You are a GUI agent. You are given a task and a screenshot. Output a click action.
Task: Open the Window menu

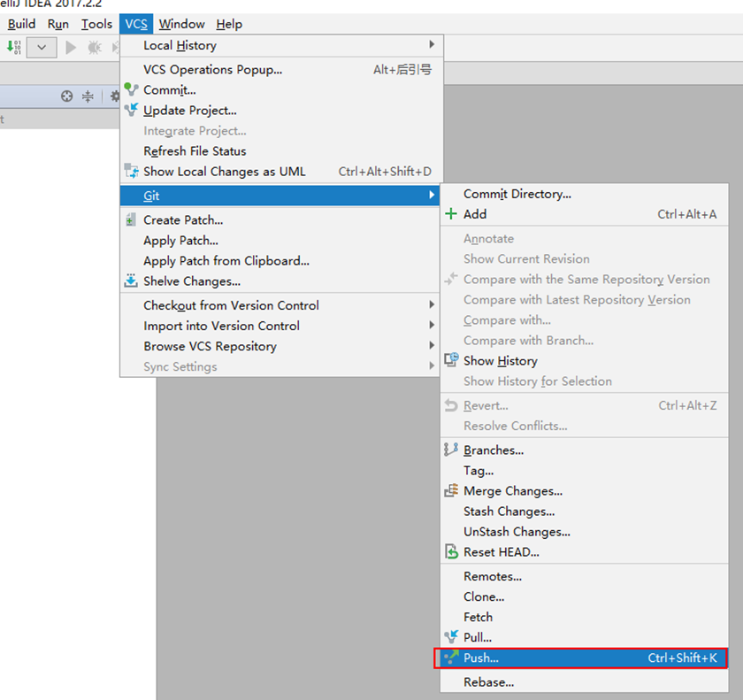[x=181, y=24]
